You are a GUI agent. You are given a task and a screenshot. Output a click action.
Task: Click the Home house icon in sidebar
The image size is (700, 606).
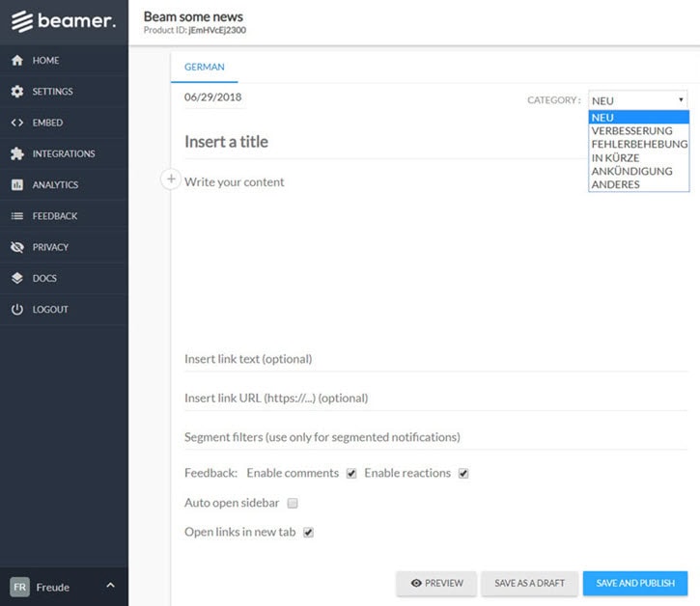coord(16,61)
